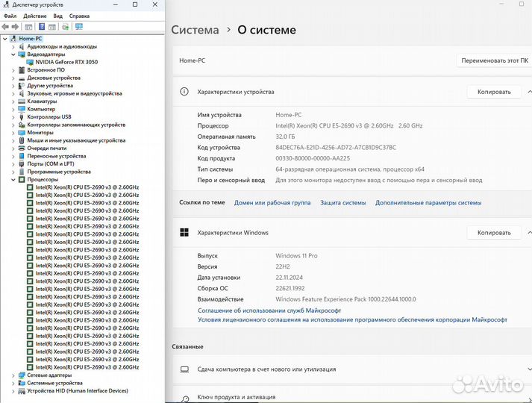The width and height of the screenshot is (532, 403).
Task: Open Защита системы link
Action: 343,202
